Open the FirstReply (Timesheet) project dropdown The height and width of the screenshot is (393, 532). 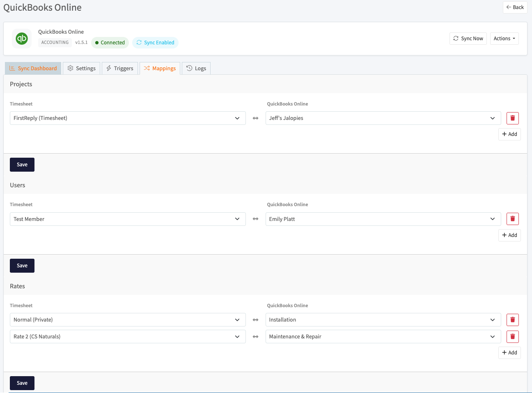click(128, 118)
